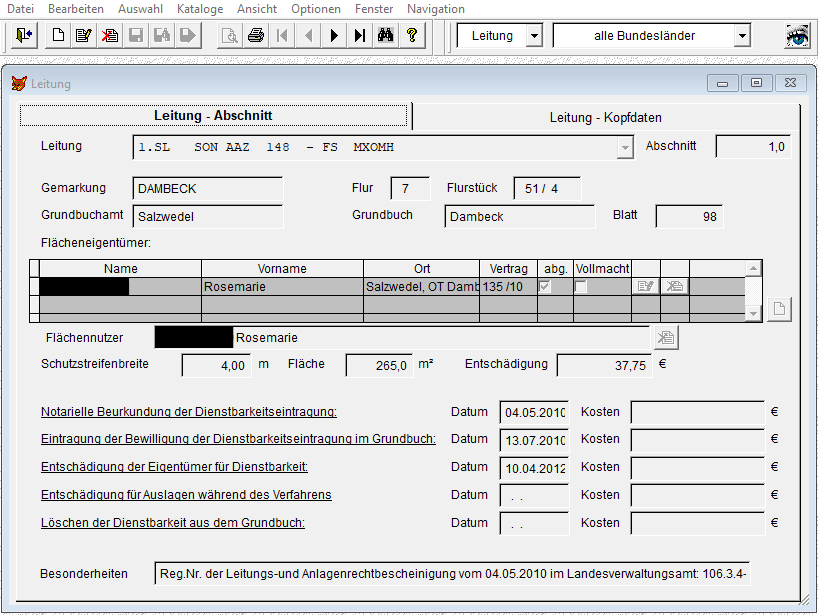Click the fox icon in Leitung window title
This screenshot has width=818, height=615.
[x=19, y=83]
